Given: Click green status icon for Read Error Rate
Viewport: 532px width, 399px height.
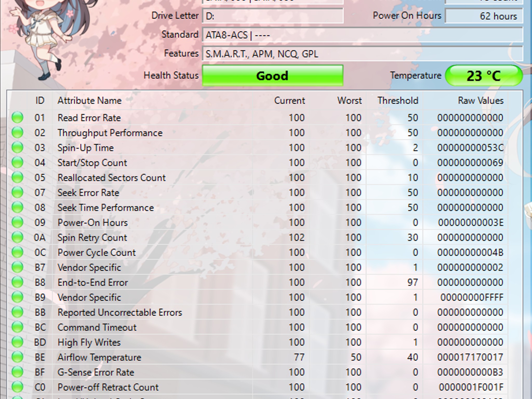Looking at the screenshot, I should (x=17, y=117).
